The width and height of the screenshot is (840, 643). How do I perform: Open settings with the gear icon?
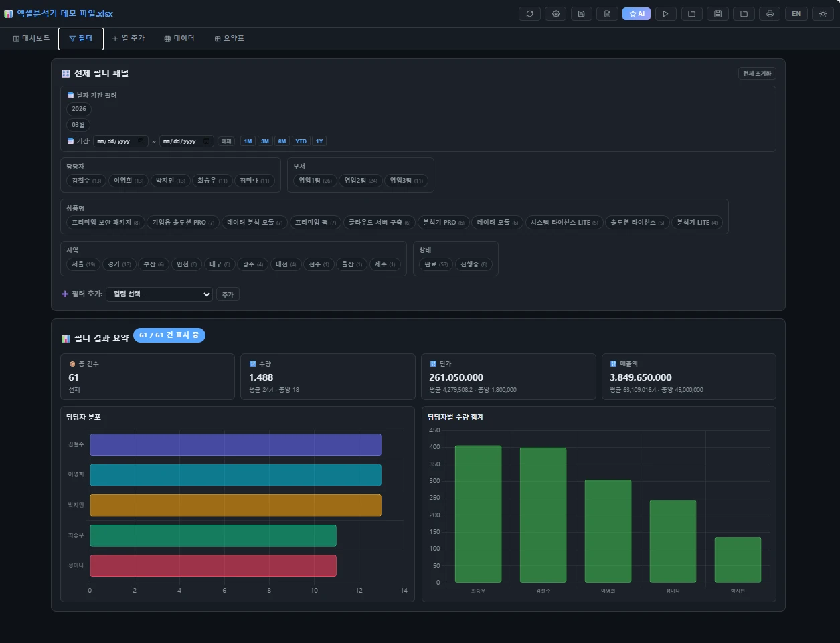click(x=556, y=14)
